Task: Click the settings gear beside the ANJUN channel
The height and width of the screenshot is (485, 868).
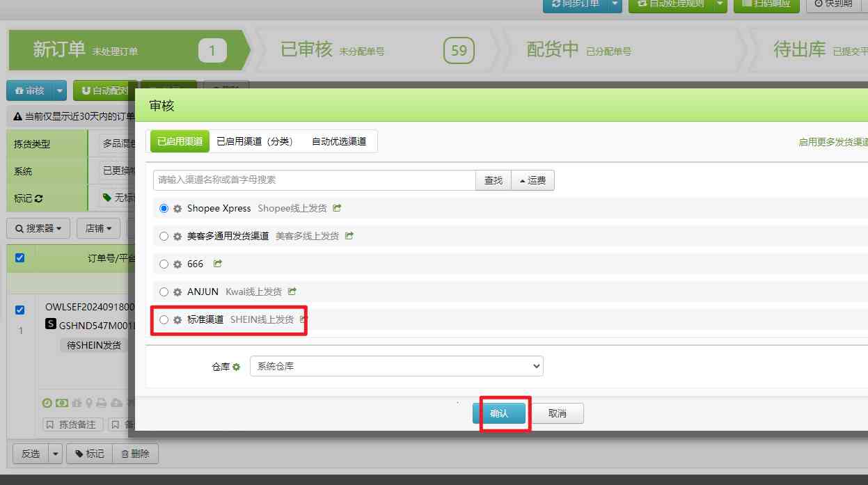Action: (x=177, y=292)
